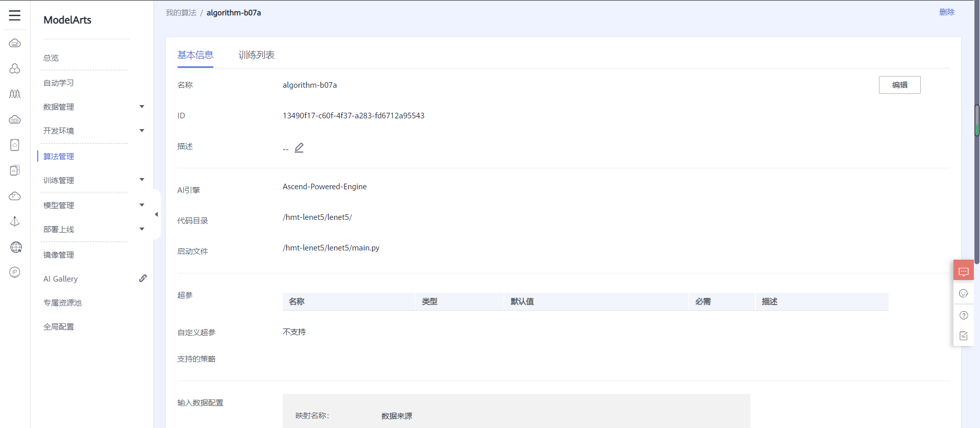980x428 pixels.
Task: Edit description with the pencil icon
Action: [x=299, y=147]
